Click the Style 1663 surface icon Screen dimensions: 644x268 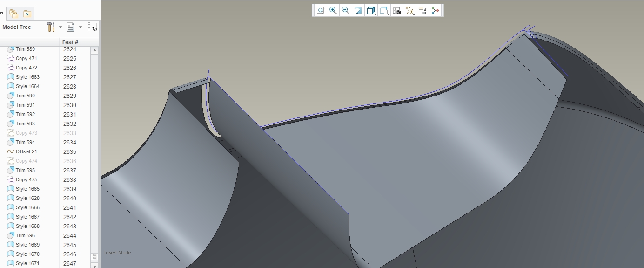click(11, 77)
